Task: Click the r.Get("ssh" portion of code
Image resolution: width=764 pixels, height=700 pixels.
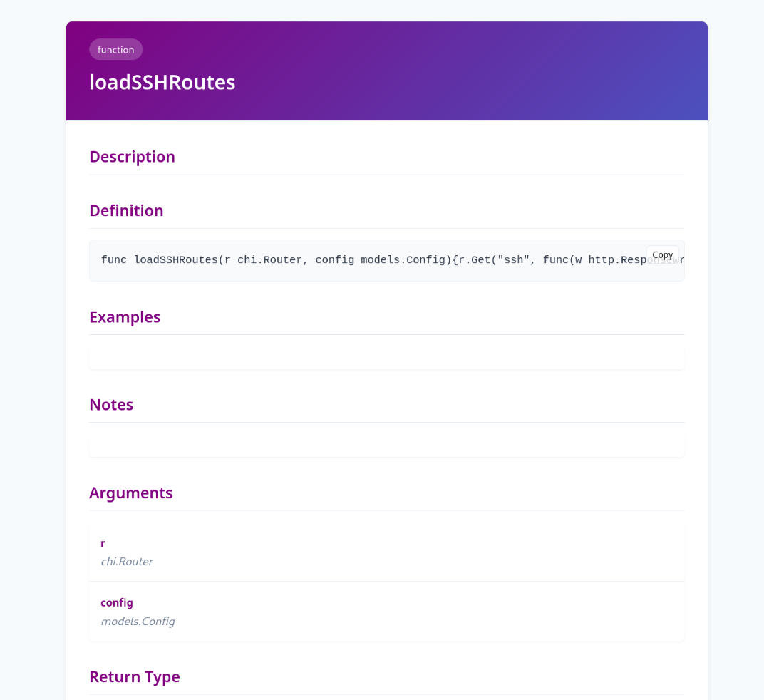Action: click(494, 260)
